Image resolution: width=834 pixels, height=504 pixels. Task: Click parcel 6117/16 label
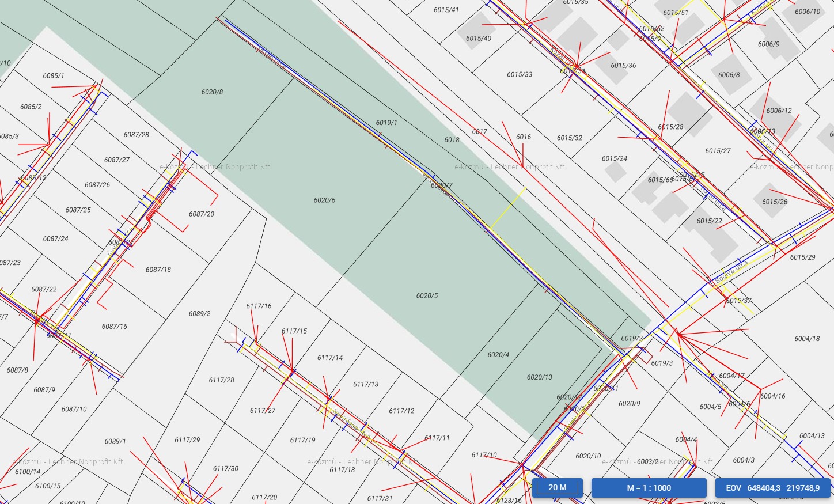pyautogui.click(x=259, y=306)
